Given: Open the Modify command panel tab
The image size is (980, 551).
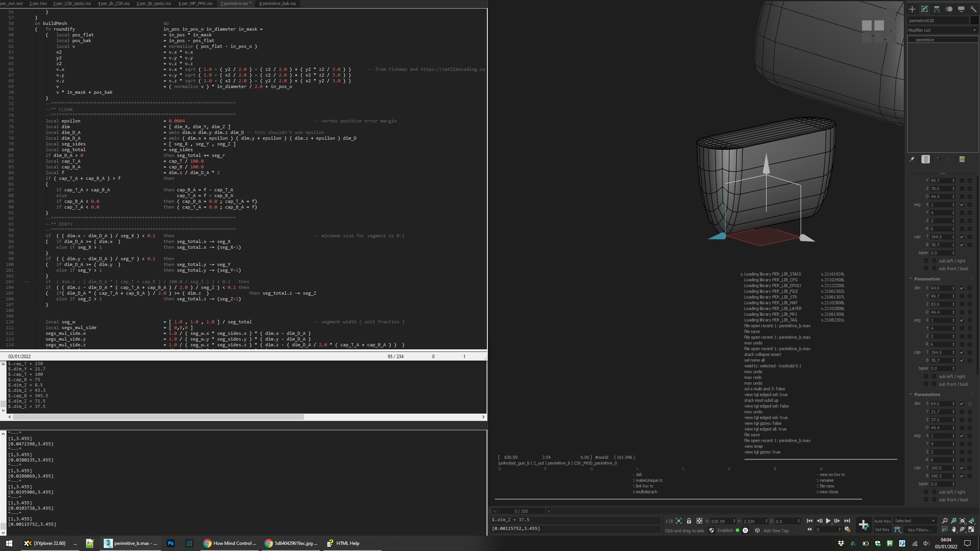Looking at the screenshot, I should [924, 9].
